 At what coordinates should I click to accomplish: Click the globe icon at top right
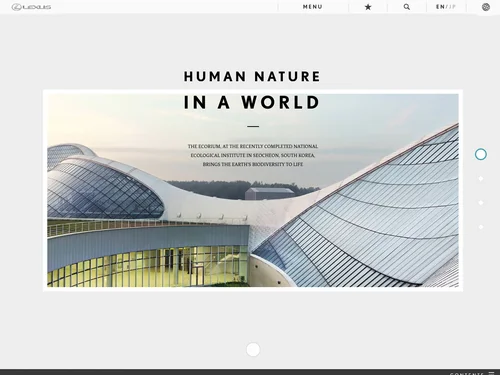pyautogui.click(x=486, y=7)
